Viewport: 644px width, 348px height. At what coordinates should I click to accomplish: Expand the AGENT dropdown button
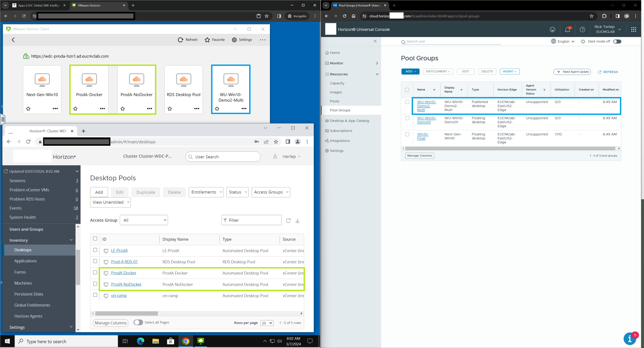coord(509,71)
